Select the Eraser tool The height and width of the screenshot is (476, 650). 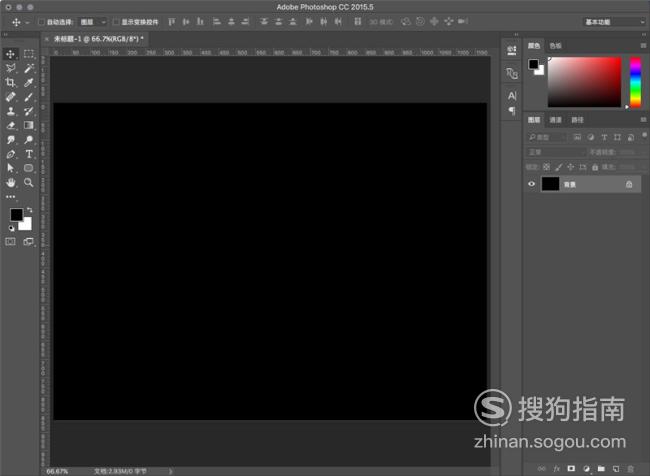coord(10,125)
